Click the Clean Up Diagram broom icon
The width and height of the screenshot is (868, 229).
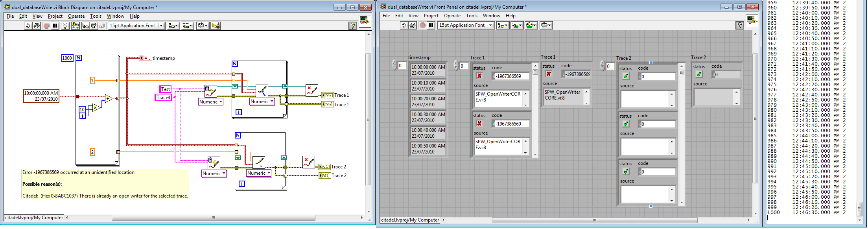215,26
